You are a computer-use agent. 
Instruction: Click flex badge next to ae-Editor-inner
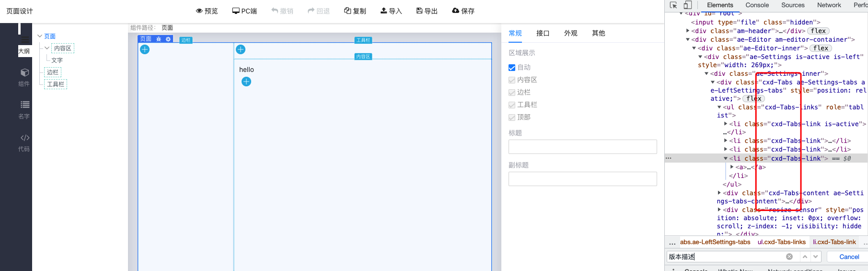click(x=821, y=48)
